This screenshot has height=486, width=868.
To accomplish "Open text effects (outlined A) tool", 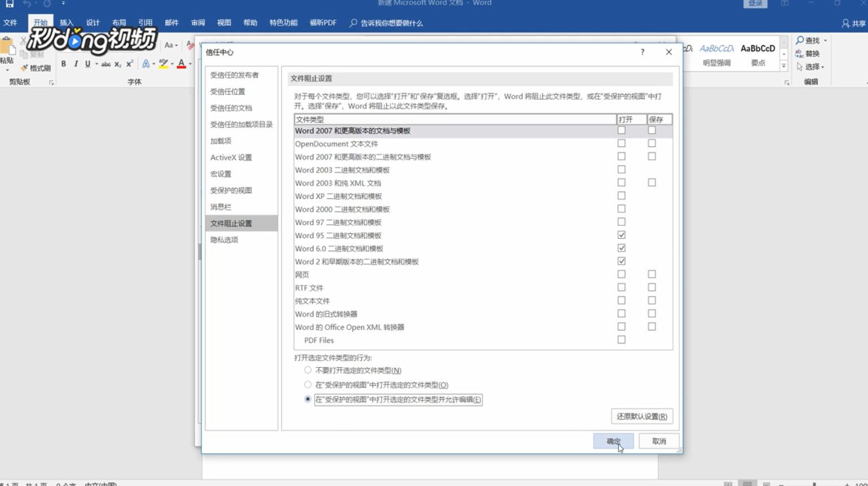I will 146,64.
